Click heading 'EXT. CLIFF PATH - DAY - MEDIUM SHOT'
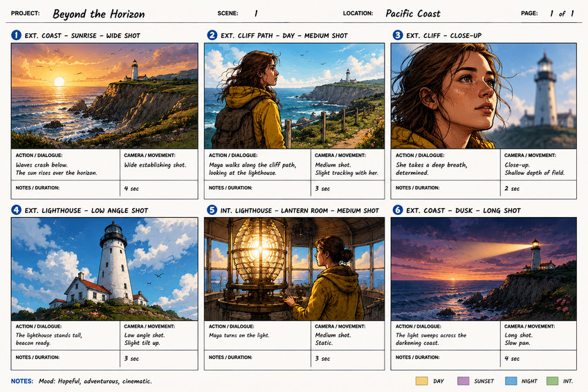 pyautogui.click(x=284, y=35)
